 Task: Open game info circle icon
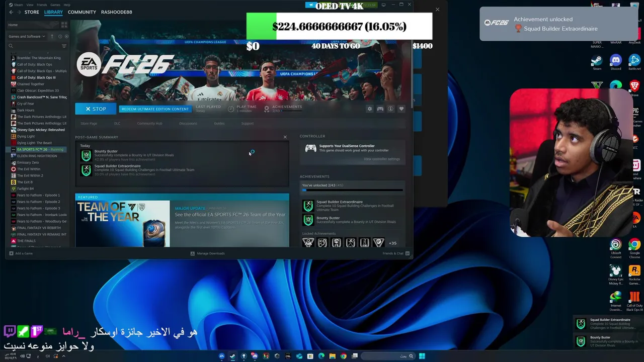pyautogui.click(x=390, y=109)
